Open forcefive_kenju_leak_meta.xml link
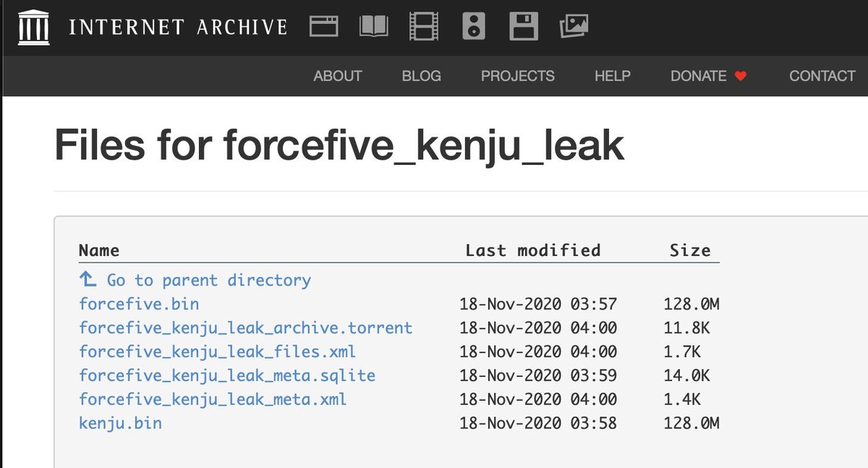The height and width of the screenshot is (468, 868). click(213, 399)
